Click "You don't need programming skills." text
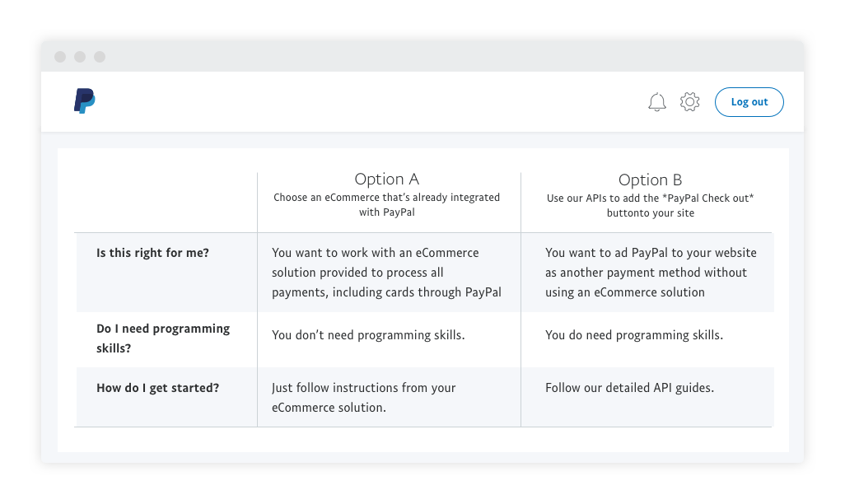Image resolution: width=845 pixels, height=504 pixels. coord(368,335)
